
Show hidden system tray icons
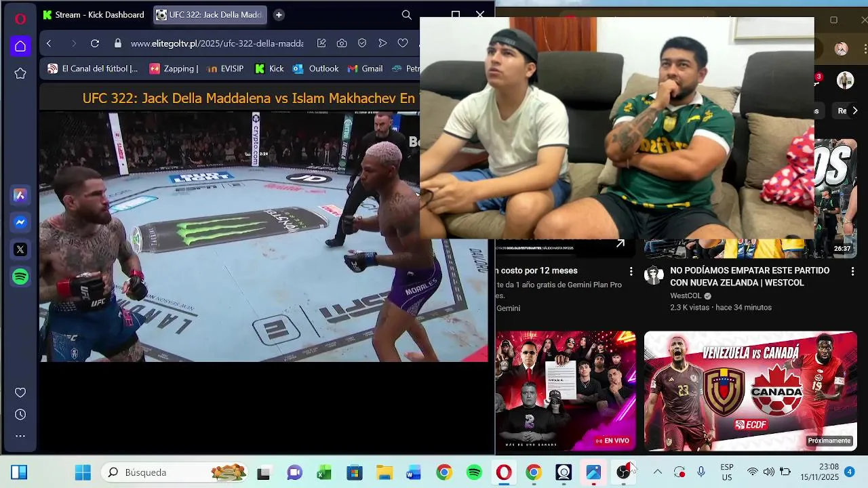coord(658,472)
